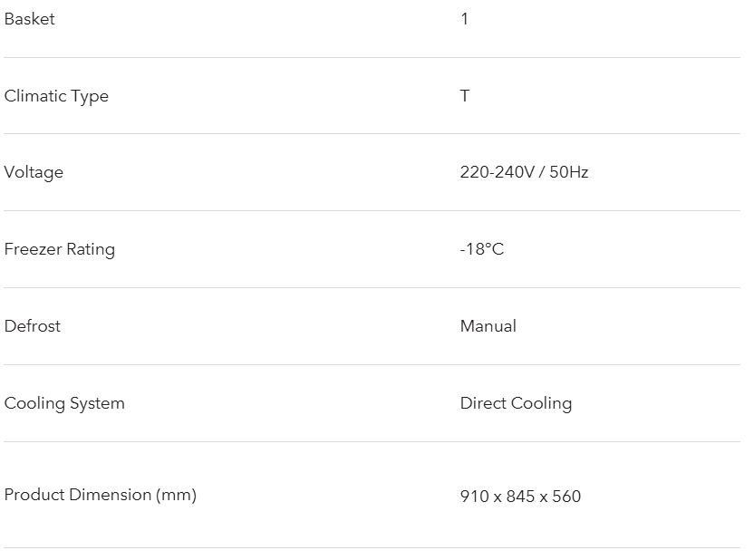Select the Direct Cooling value
This screenshot has width=754, height=560.
[x=516, y=403]
